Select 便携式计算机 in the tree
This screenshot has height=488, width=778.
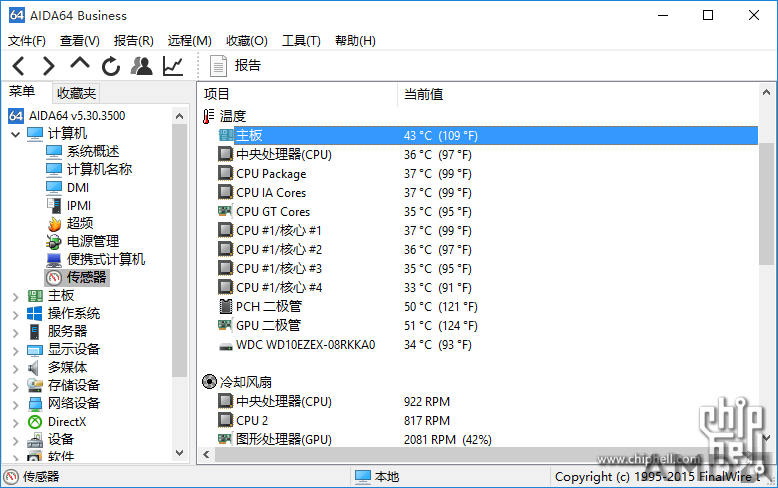click(106, 259)
